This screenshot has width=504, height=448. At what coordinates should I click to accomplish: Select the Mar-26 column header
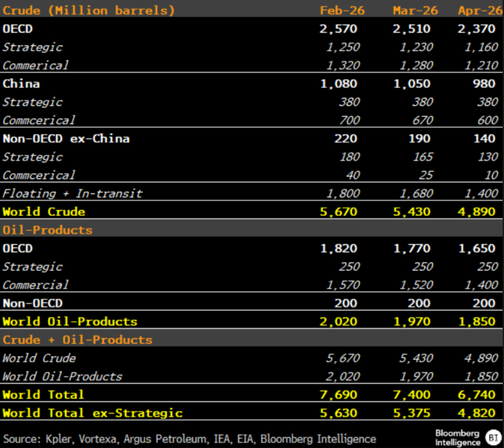click(x=415, y=11)
